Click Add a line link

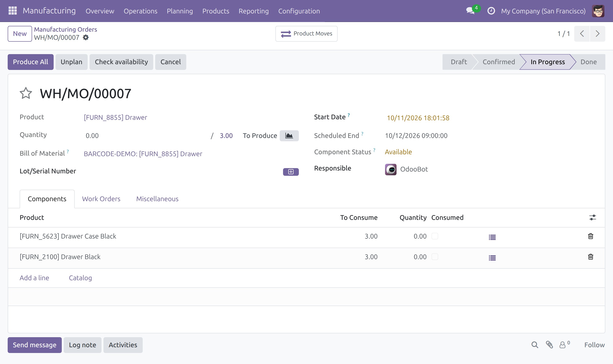[34, 278]
